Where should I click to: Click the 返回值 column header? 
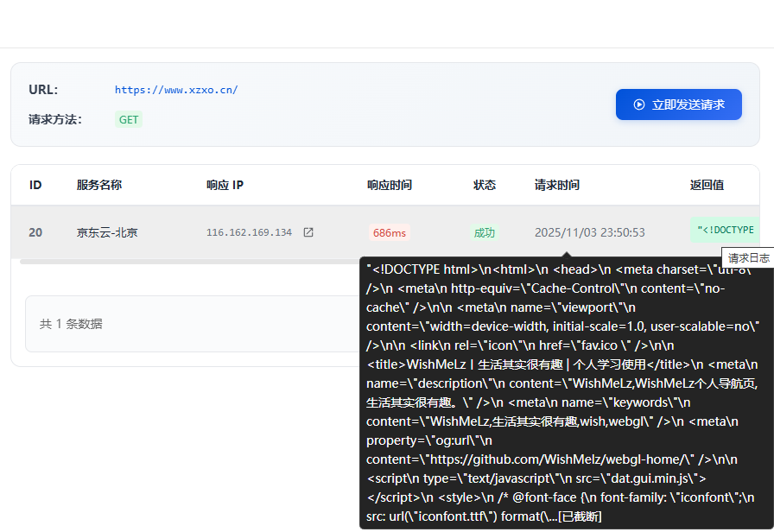707,185
